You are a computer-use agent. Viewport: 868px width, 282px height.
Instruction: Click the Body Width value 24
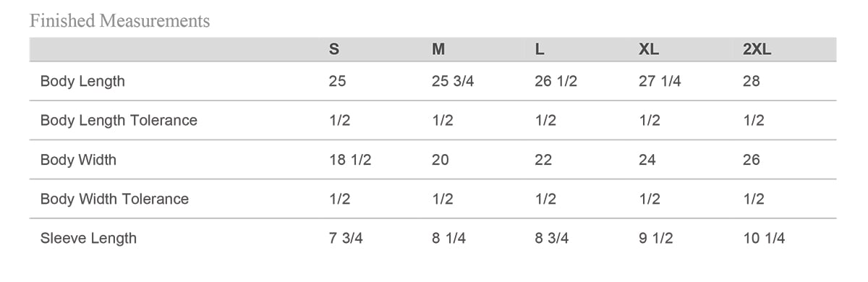point(647,160)
